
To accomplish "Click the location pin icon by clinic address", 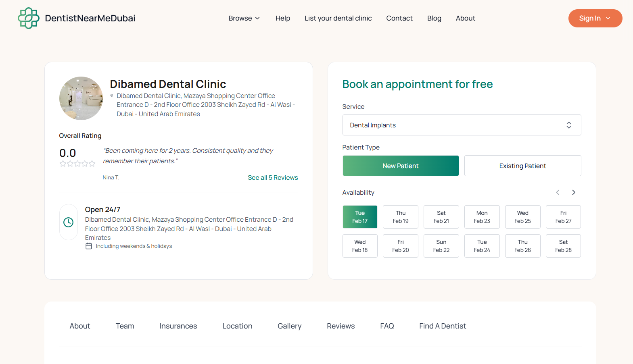I will click(x=111, y=96).
